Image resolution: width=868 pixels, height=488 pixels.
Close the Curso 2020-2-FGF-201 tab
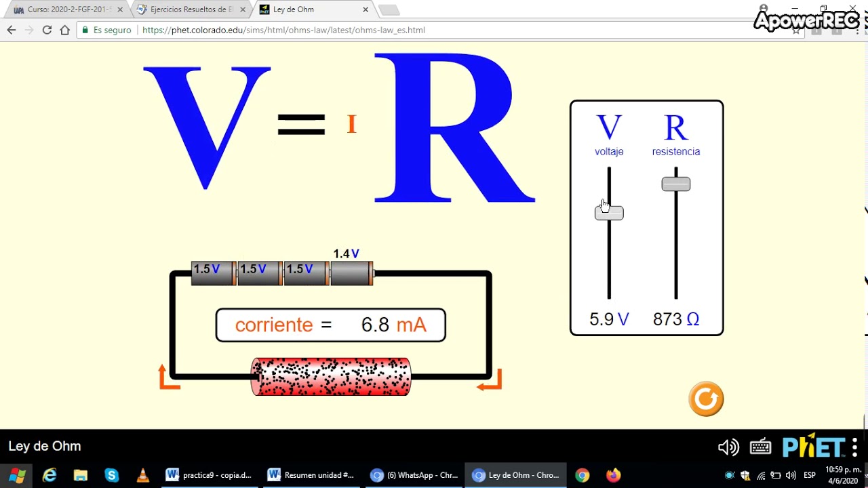tap(120, 9)
